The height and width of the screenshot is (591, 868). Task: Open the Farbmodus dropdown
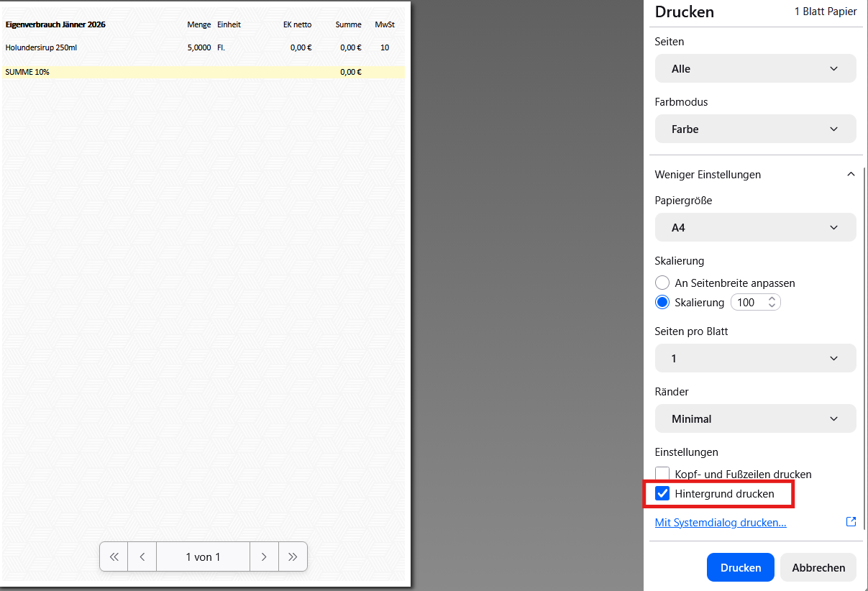pyautogui.click(x=755, y=129)
